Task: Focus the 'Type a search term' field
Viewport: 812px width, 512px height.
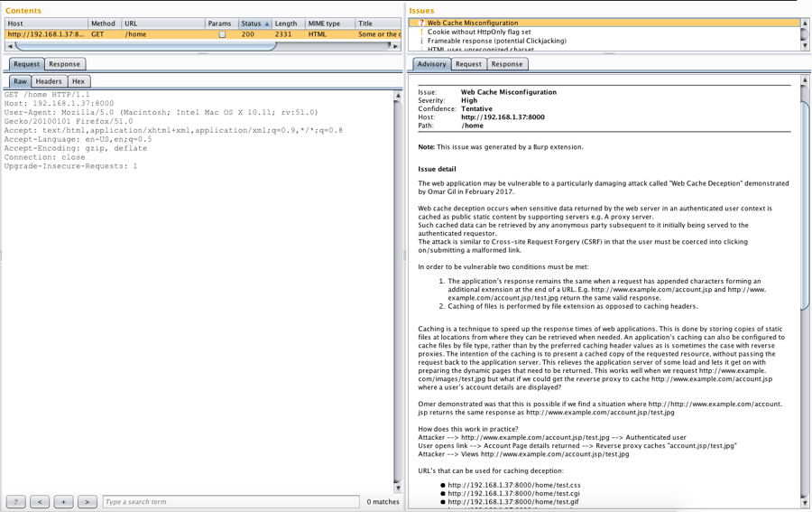Action: (x=231, y=502)
